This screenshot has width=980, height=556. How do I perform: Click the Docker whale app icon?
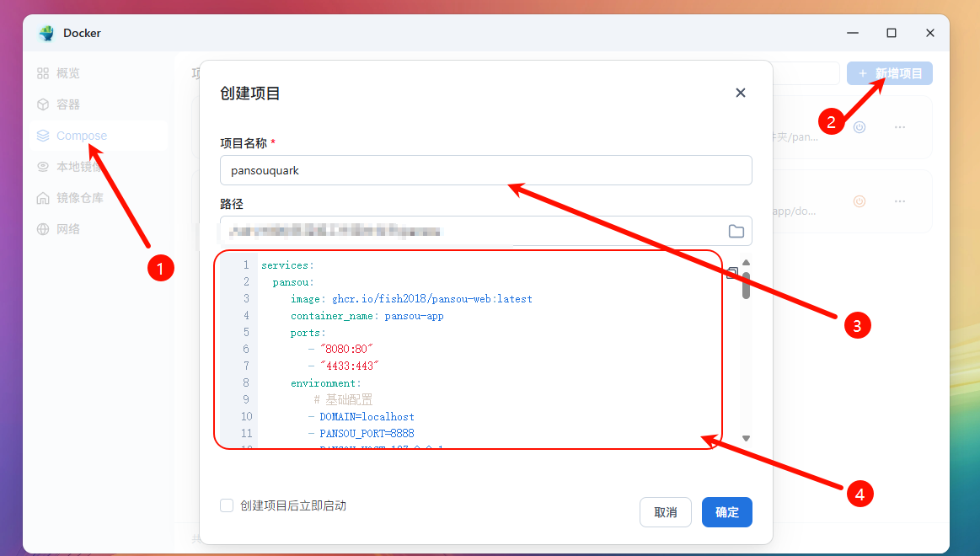(x=46, y=33)
